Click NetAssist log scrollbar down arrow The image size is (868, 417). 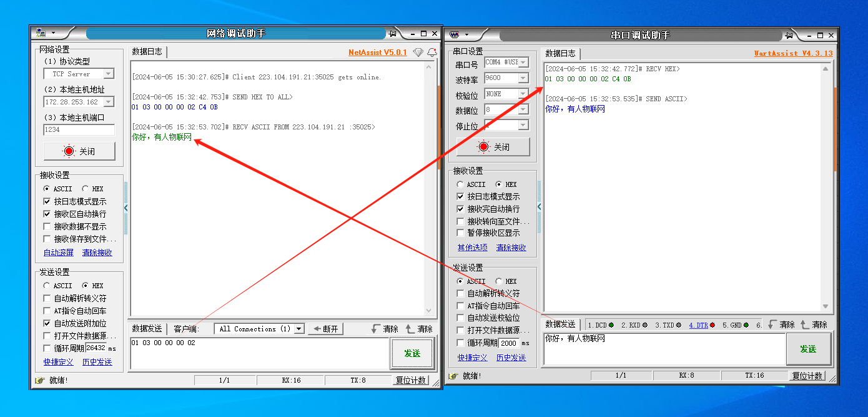click(x=428, y=311)
